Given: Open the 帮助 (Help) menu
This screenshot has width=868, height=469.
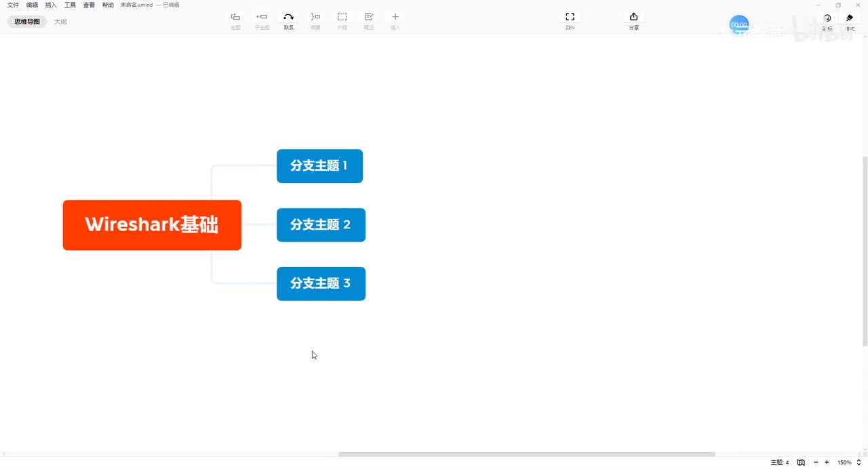Looking at the screenshot, I should click(x=108, y=5).
